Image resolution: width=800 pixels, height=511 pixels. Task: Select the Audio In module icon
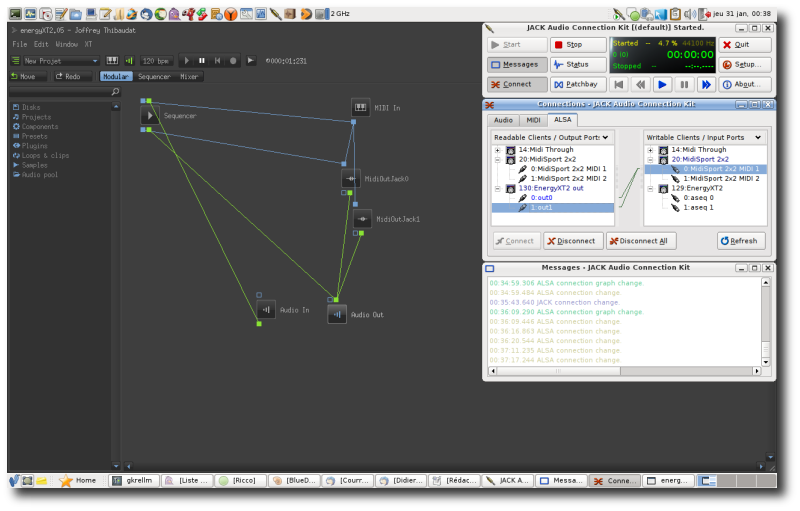pyautogui.click(x=266, y=310)
